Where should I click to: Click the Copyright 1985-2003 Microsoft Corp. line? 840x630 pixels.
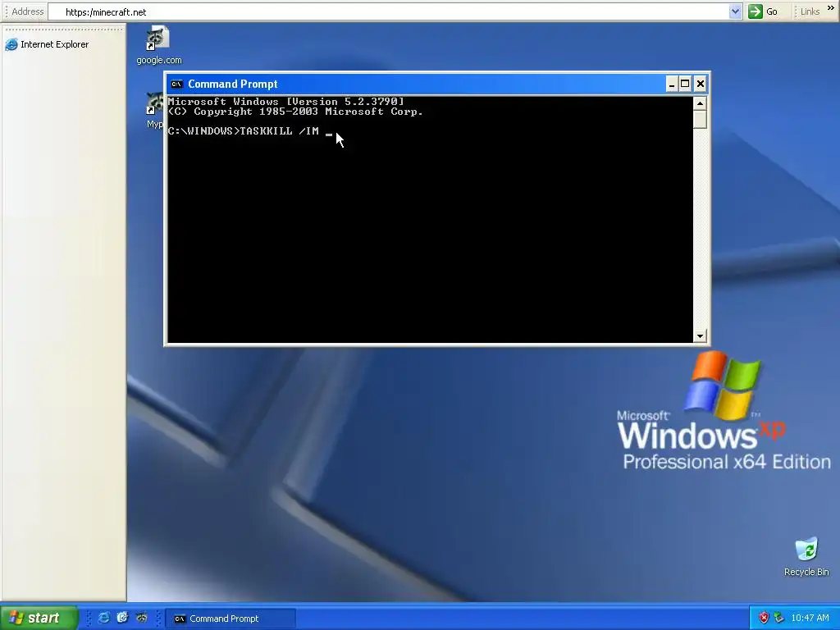295,112
